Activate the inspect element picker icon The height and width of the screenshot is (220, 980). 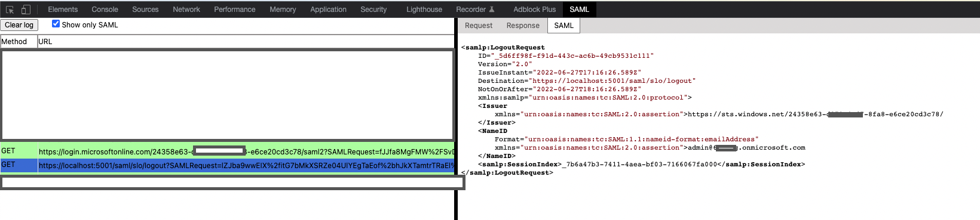point(10,10)
